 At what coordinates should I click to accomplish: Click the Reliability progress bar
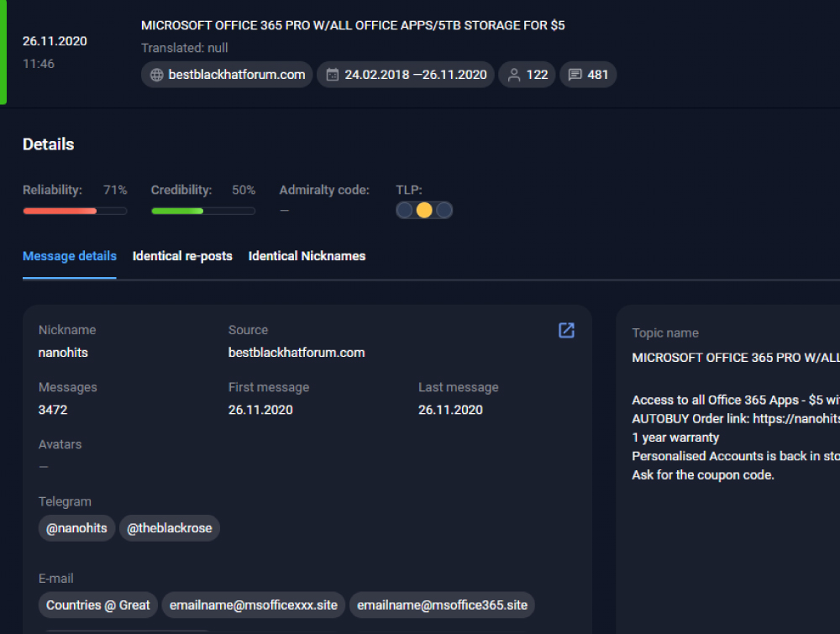coord(75,211)
